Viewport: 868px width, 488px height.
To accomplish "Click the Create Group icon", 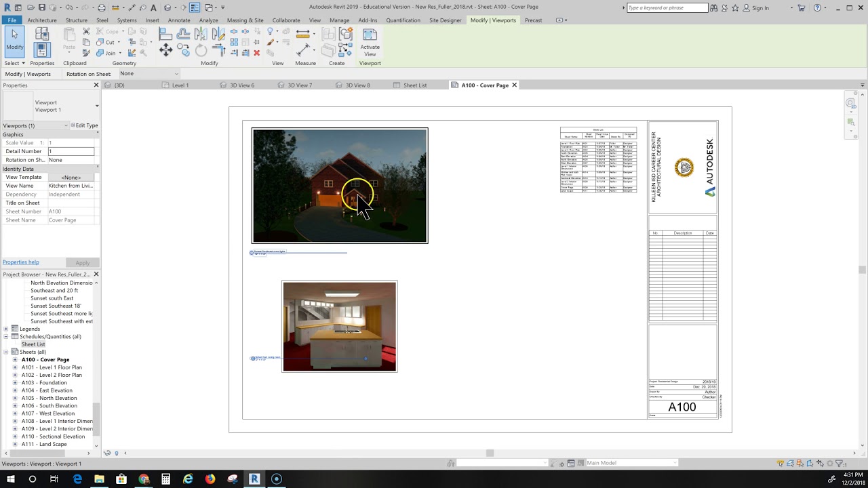I will click(346, 33).
